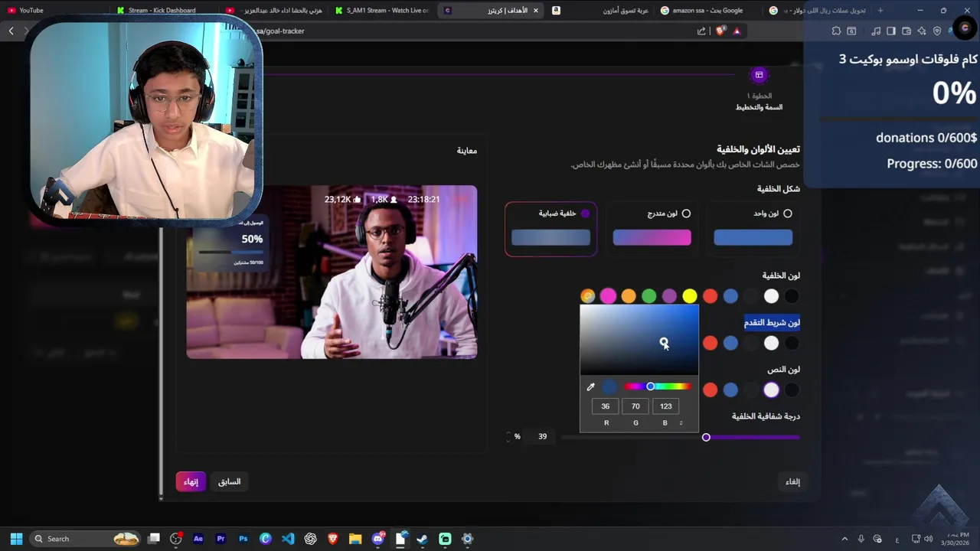Click the opacity percentage stepper arrows

tap(508, 436)
